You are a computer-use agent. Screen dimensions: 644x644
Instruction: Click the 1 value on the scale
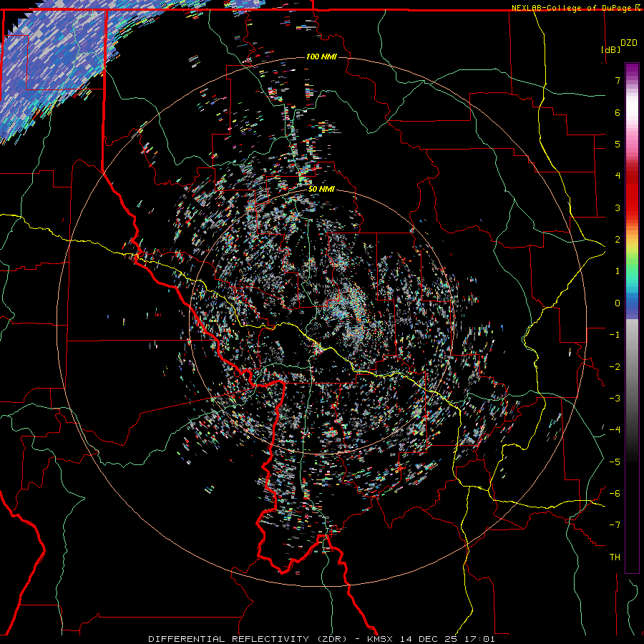[x=618, y=271]
